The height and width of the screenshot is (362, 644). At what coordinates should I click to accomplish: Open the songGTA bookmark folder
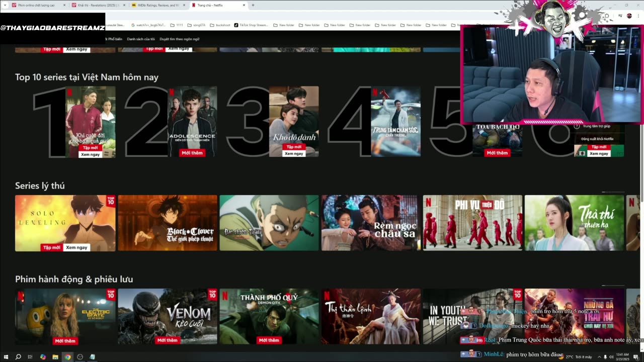pos(196,25)
